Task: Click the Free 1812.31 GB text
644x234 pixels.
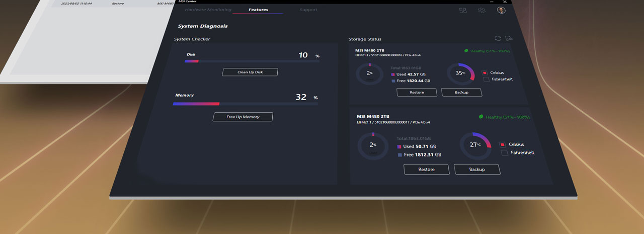Action: click(422, 155)
